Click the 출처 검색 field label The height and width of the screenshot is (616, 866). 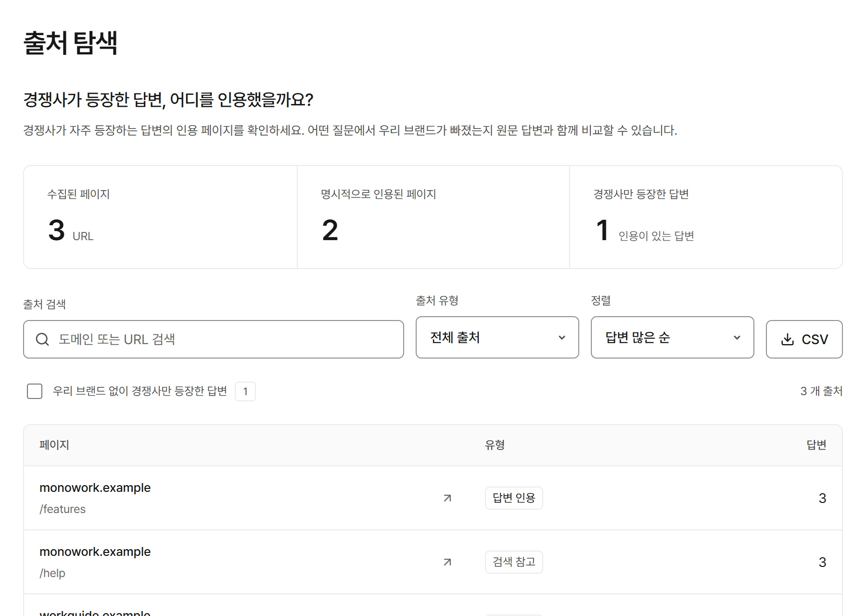tap(45, 304)
